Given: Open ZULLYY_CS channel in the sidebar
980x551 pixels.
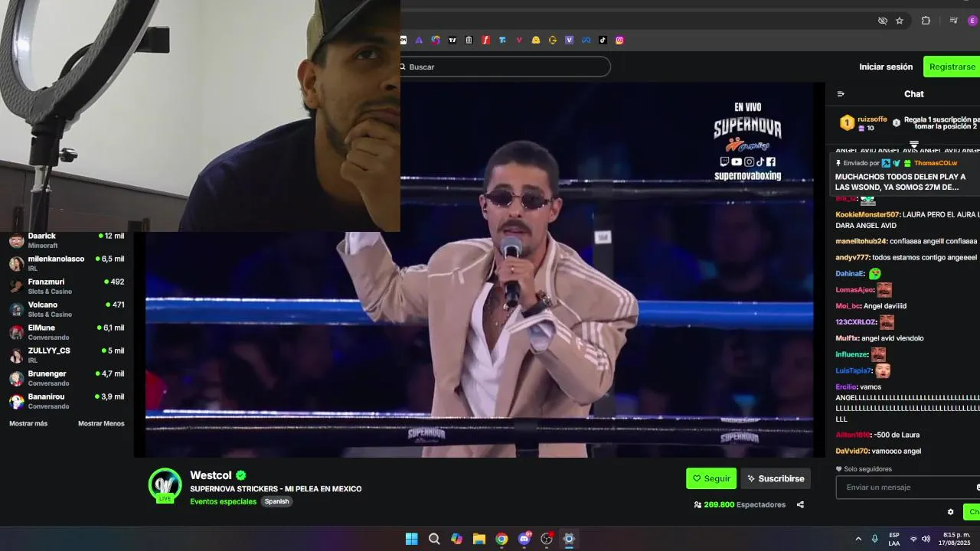Looking at the screenshot, I should [67, 355].
